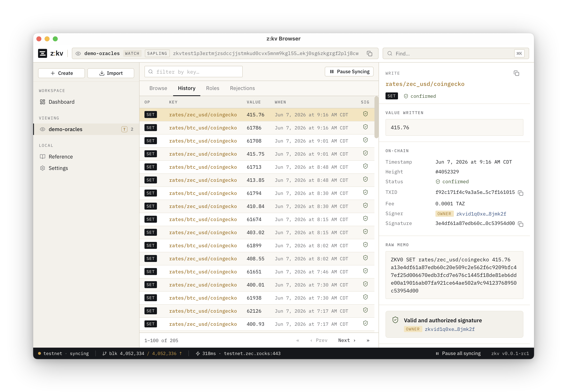
Task: Go to Next page of results
Action: 347,340
